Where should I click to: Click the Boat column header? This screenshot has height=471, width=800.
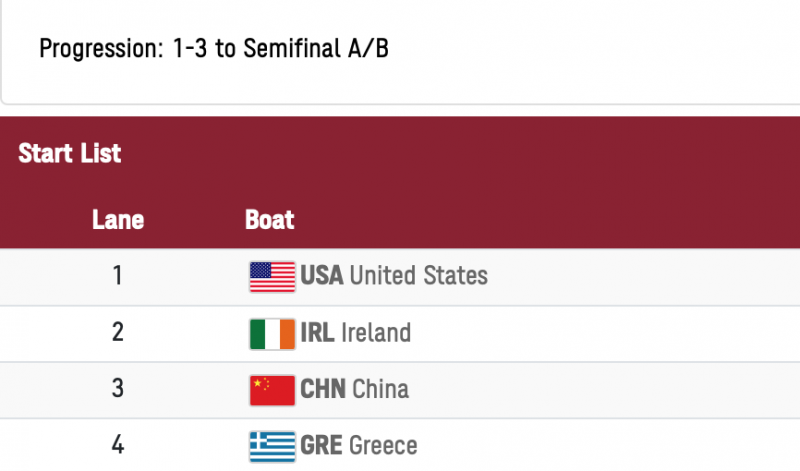269,220
